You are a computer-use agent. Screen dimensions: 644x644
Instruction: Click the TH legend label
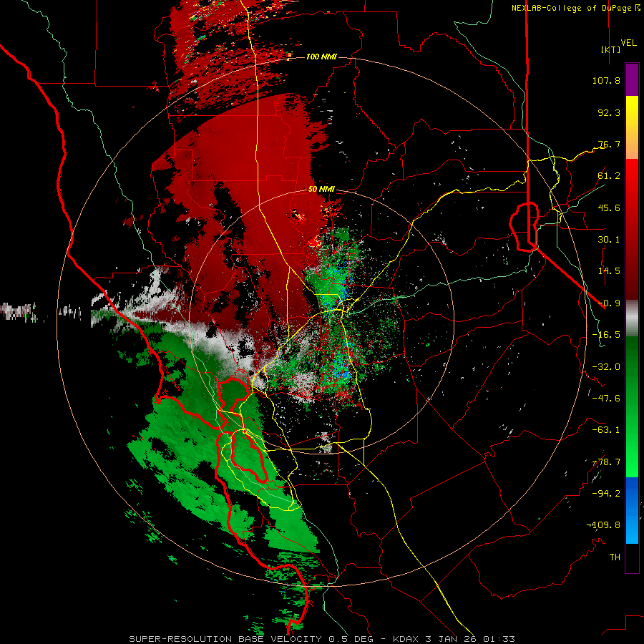(x=615, y=557)
